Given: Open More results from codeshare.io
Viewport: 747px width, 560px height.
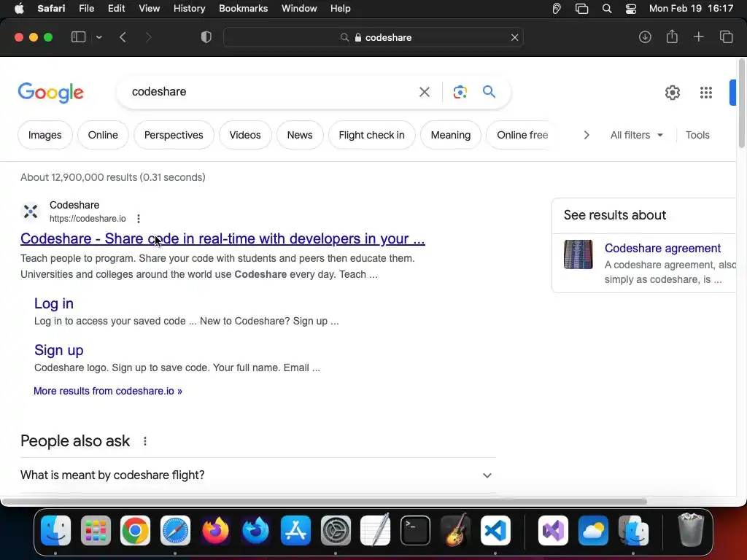Looking at the screenshot, I should 108,391.
